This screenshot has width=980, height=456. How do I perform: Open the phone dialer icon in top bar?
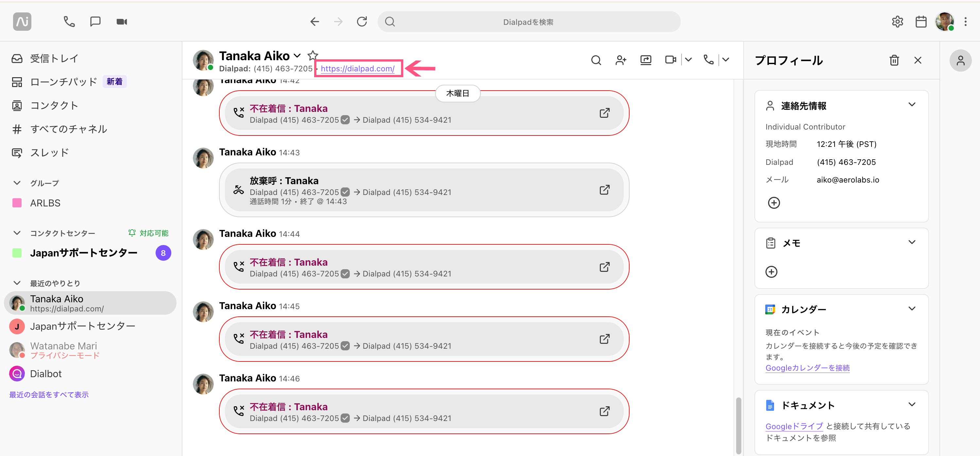coord(69,22)
